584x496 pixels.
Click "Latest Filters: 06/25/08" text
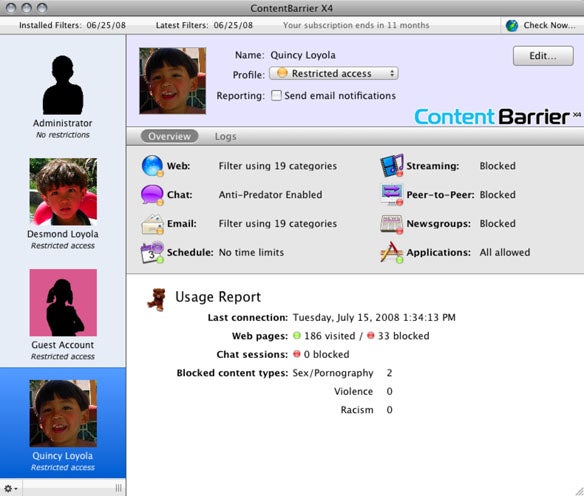tap(204, 25)
